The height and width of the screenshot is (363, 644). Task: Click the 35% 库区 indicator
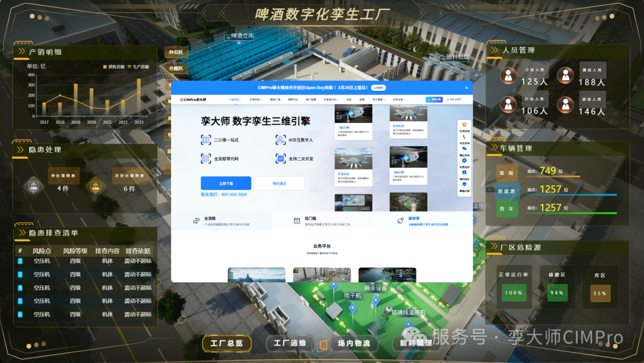point(600,294)
